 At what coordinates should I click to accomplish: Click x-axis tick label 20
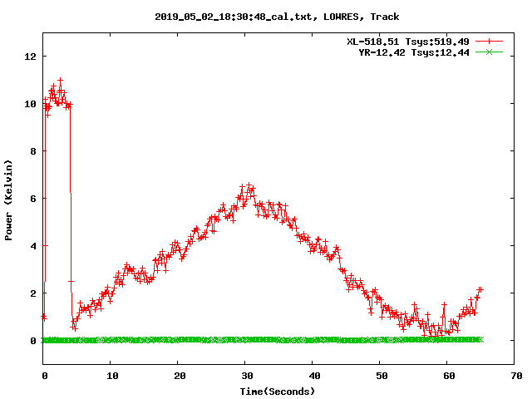(x=180, y=376)
